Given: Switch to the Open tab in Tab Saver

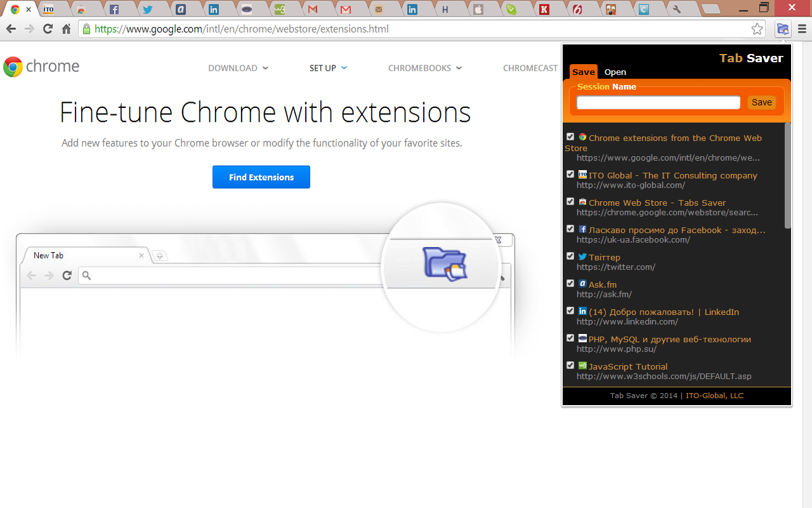Looking at the screenshot, I should [615, 72].
